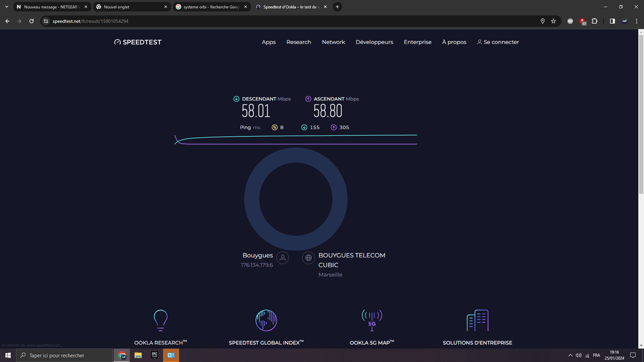Screen dimensions: 644x362
Task: Bookmark this page with the star icon
Action: 554,21
